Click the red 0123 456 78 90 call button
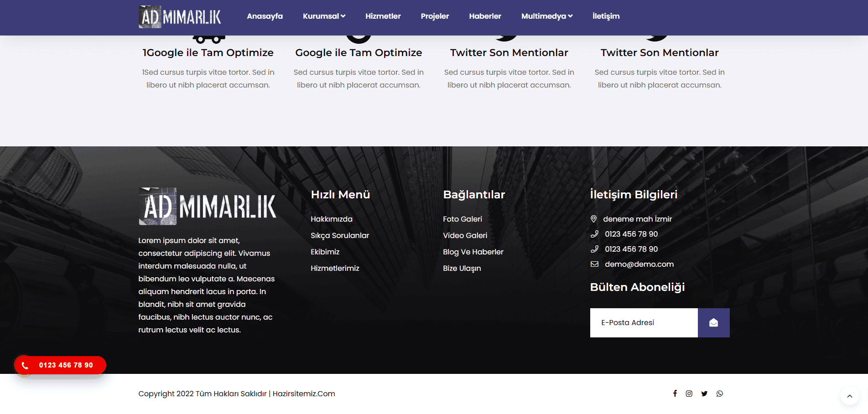 click(60, 365)
